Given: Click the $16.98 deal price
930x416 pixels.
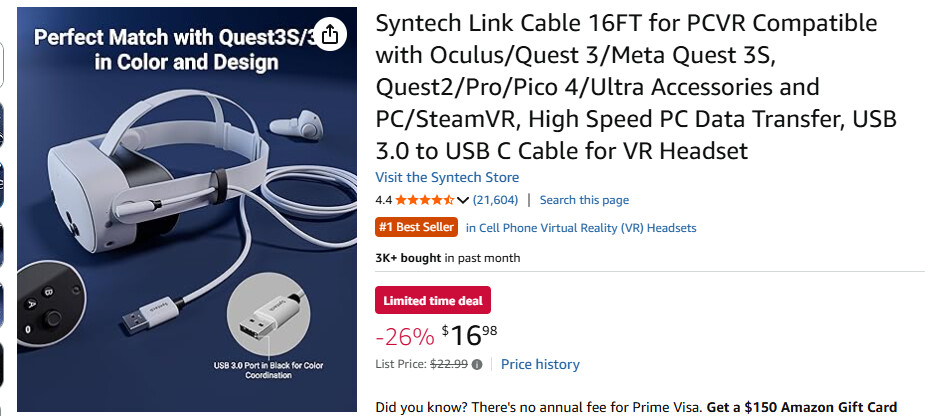Looking at the screenshot, I should coord(469,335).
